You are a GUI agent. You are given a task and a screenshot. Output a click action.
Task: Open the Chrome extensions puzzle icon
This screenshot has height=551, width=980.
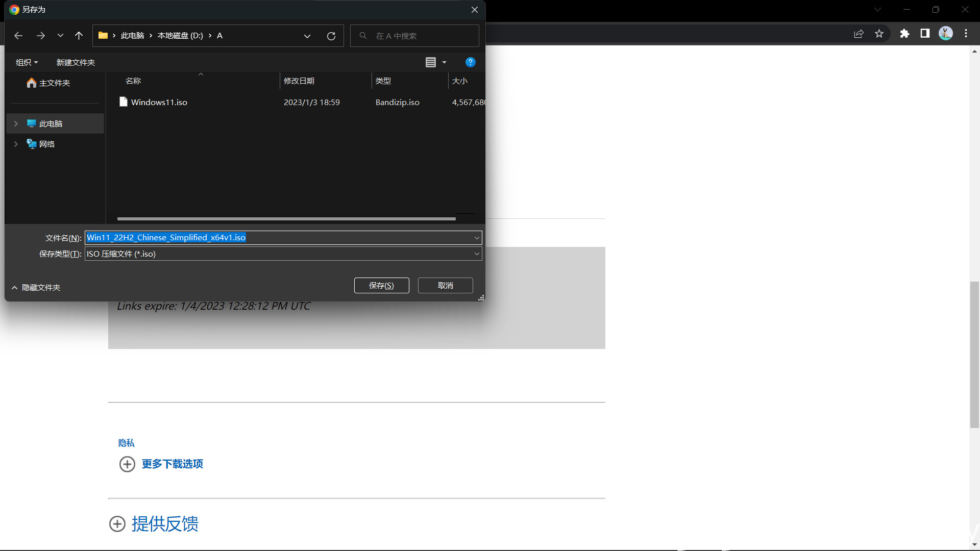(905, 33)
